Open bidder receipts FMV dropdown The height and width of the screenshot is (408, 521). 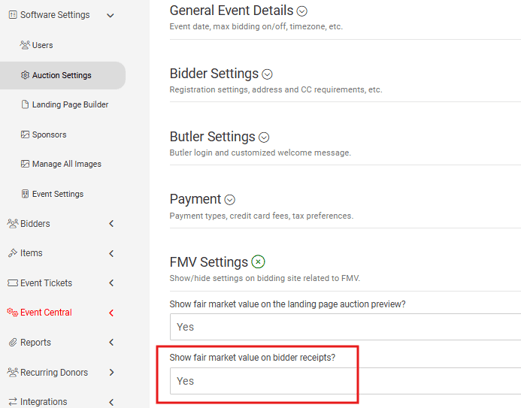tap(345, 381)
